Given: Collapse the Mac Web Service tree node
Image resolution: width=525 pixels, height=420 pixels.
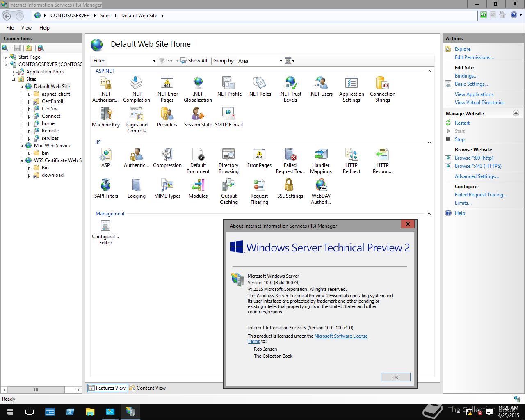Looking at the screenshot, I should 22,146.
